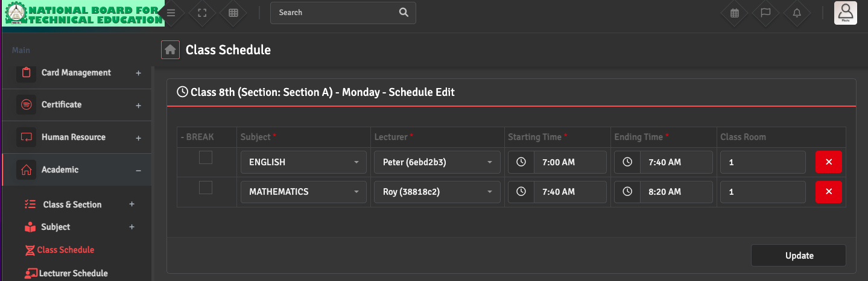
Task: Open the user profile photo
Action: [845, 13]
